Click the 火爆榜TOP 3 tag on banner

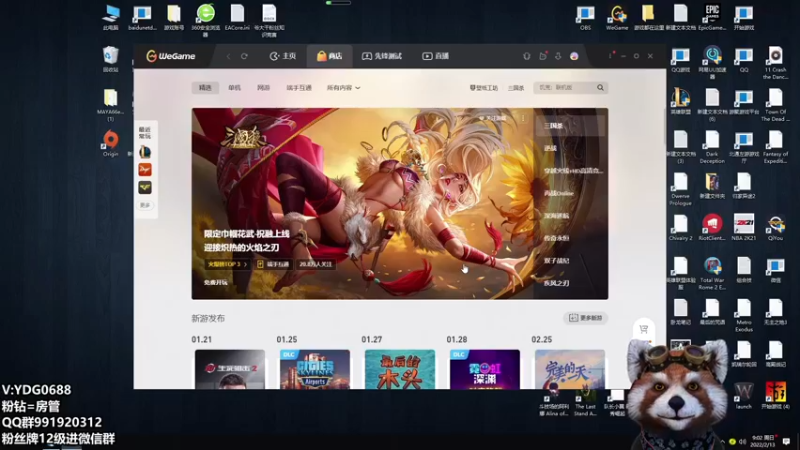tap(227, 264)
